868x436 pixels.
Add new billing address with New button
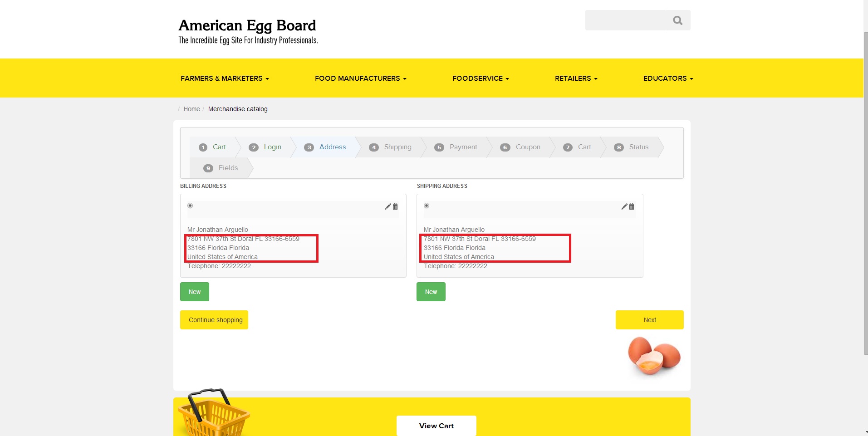tap(195, 292)
